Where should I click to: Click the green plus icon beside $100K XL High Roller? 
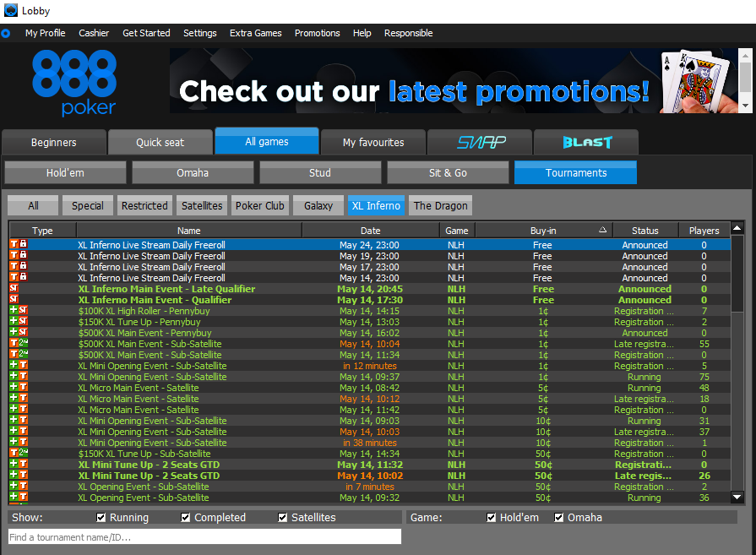[14, 311]
